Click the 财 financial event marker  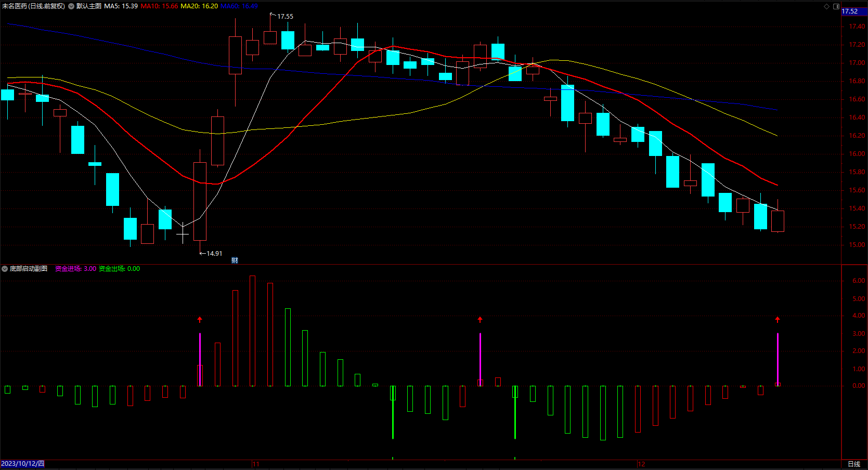point(235,260)
